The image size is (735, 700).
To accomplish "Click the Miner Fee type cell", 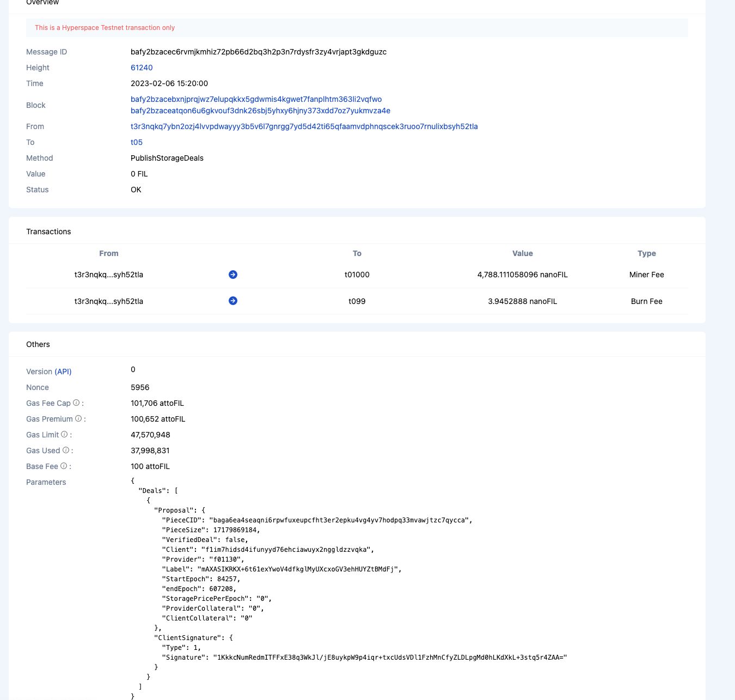I will click(647, 275).
